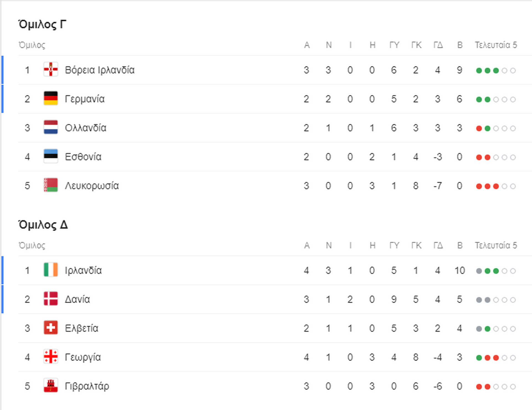Click the Georgia flag icon

51,356
